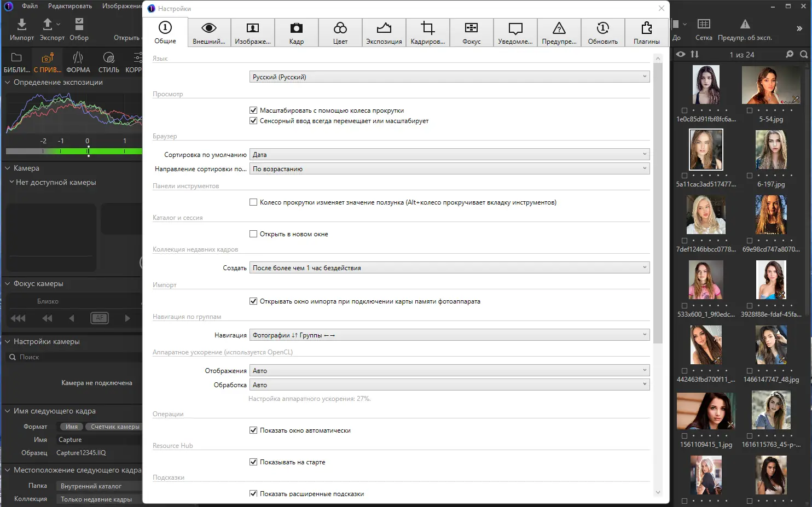Click the browser sort arrows icon
This screenshot has width=812, height=507.
click(695, 54)
